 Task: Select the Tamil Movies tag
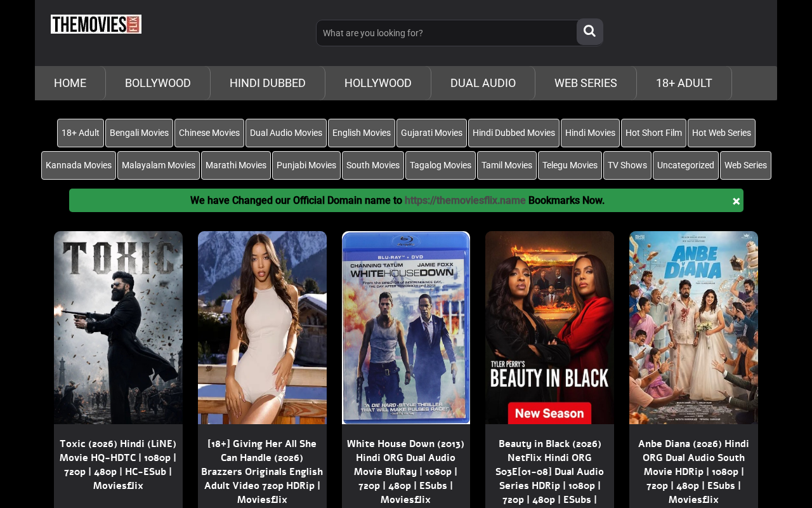point(507,165)
